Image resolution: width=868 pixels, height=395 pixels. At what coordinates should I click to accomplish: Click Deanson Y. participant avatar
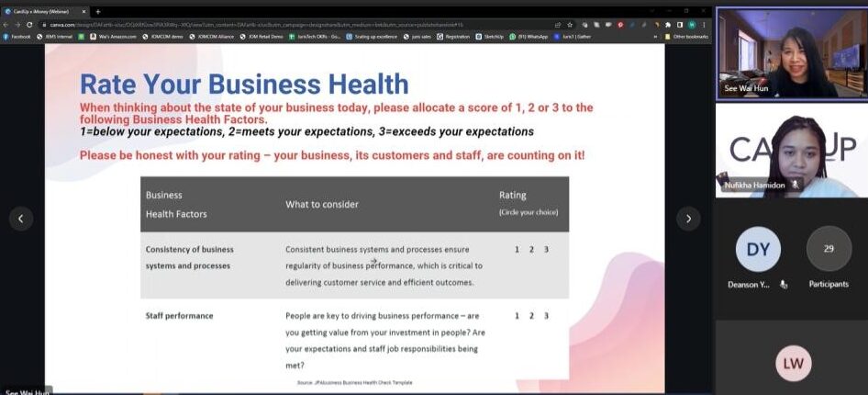[x=758, y=251]
